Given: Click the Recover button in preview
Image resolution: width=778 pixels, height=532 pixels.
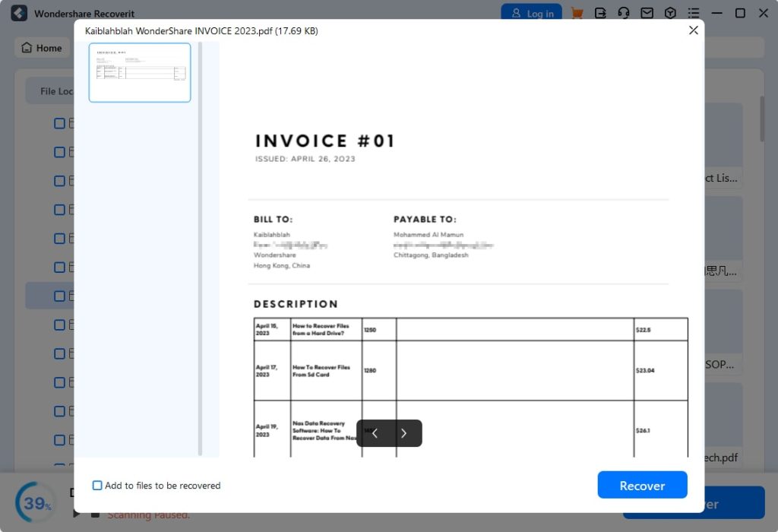Looking at the screenshot, I should tap(642, 485).
